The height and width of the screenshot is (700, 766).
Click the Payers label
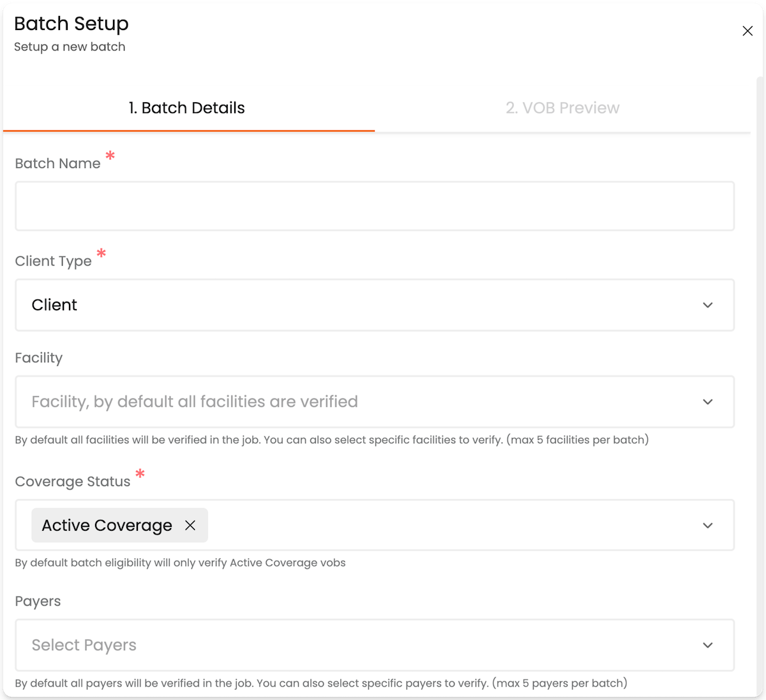38,602
